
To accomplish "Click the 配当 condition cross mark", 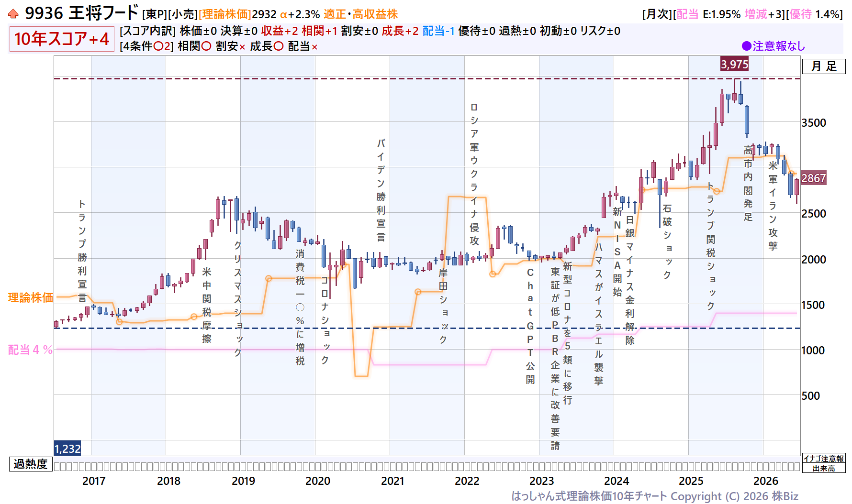I will (x=314, y=47).
